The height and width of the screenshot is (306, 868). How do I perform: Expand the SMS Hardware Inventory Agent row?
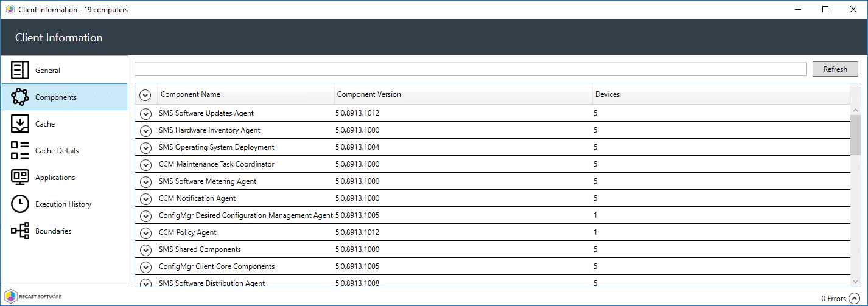click(x=145, y=130)
